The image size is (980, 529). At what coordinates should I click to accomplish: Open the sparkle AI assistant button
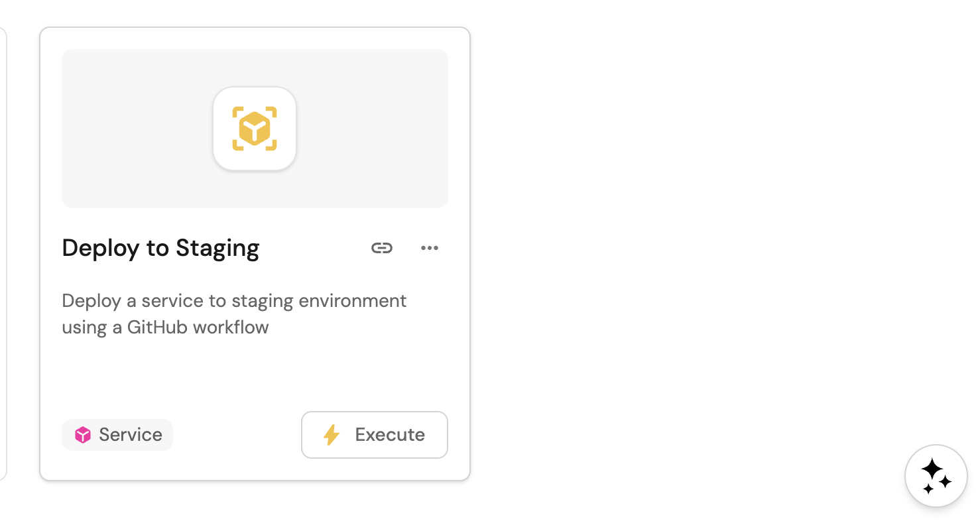936,475
